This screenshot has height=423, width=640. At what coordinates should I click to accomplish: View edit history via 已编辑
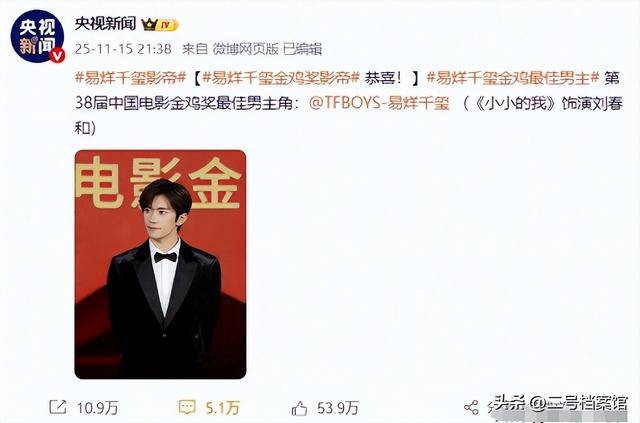point(302,49)
